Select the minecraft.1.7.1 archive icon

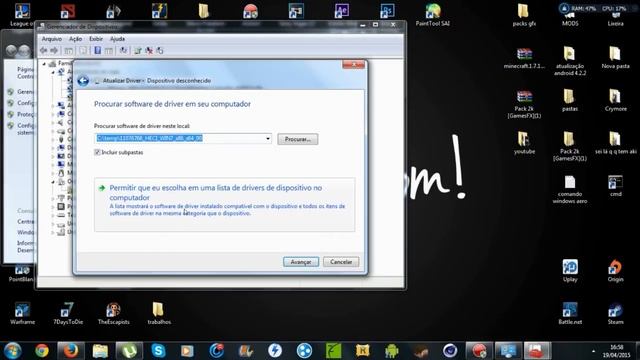coord(524,58)
